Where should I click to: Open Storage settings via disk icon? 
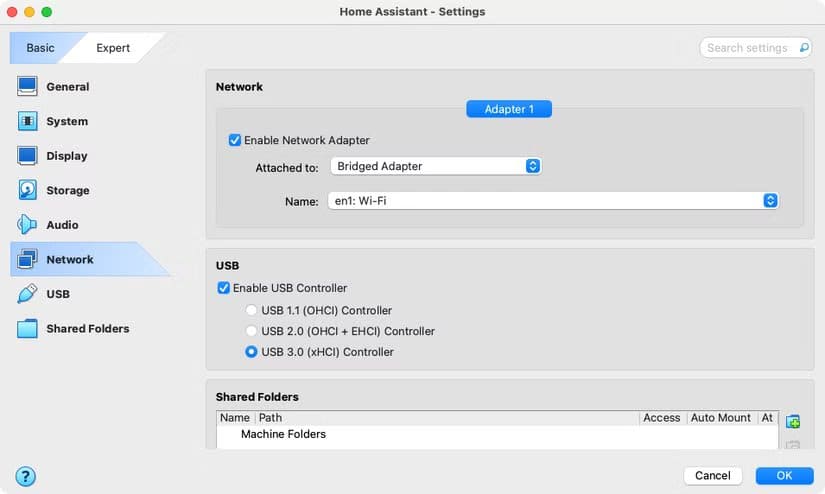coord(28,190)
